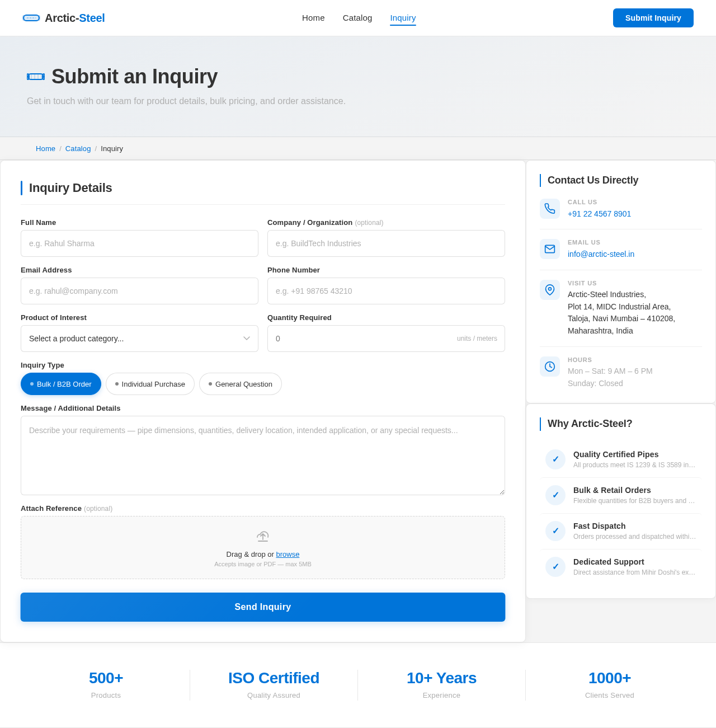Click the envelope icon beside EMAIL US
716x728 pixels.
click(x=549, y=250)
